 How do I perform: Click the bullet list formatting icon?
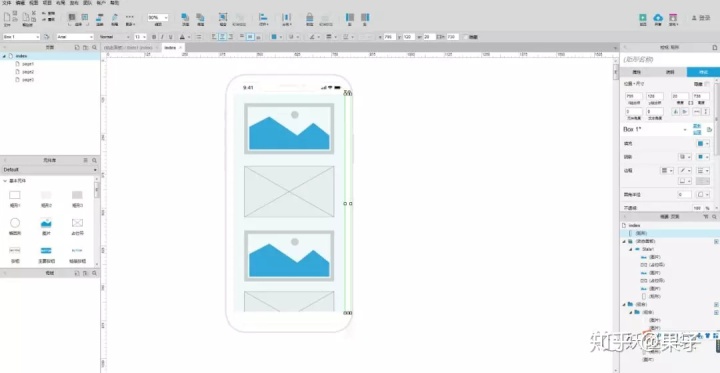198,37
